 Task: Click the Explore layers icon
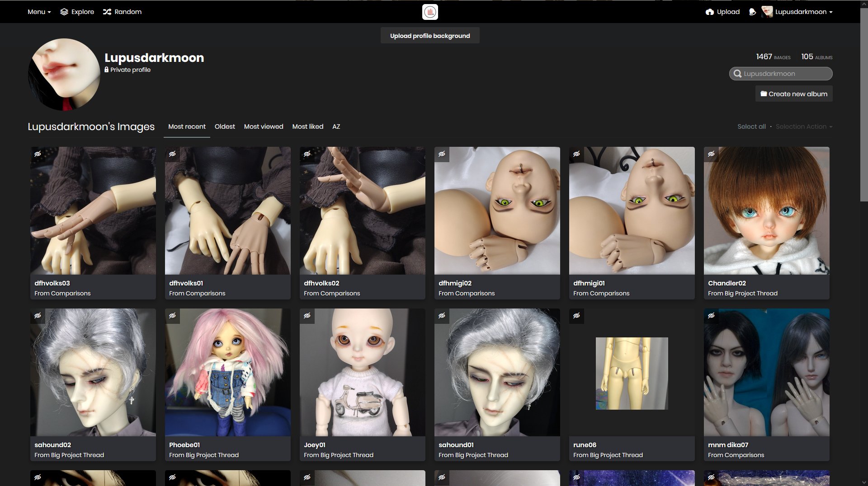pyautogui.click(x=64, y=12)
